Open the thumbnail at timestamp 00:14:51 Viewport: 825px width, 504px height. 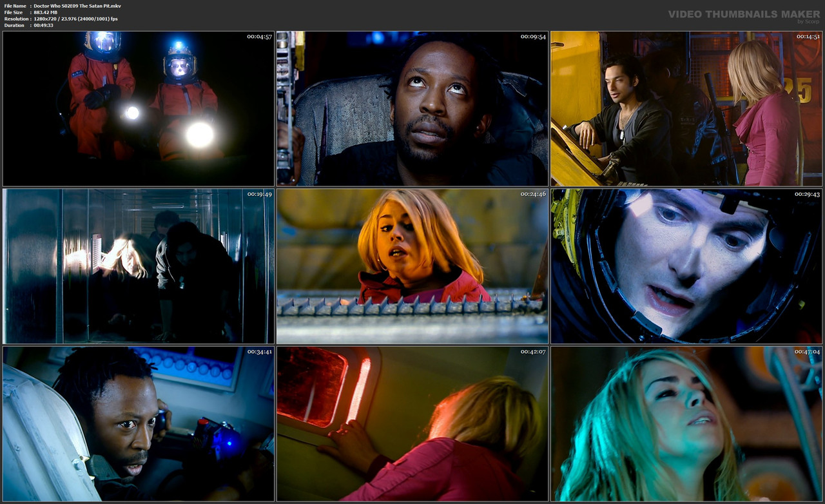(x=686, y=108)
